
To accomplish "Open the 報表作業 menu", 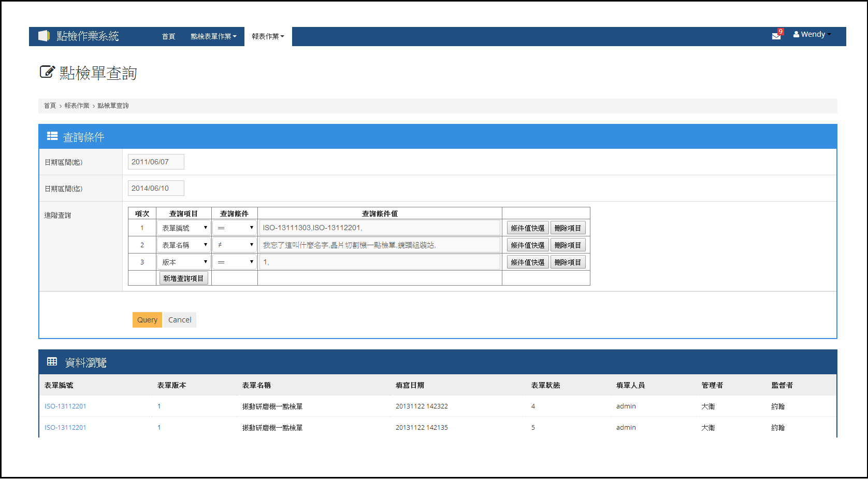I will pos(267,36).
